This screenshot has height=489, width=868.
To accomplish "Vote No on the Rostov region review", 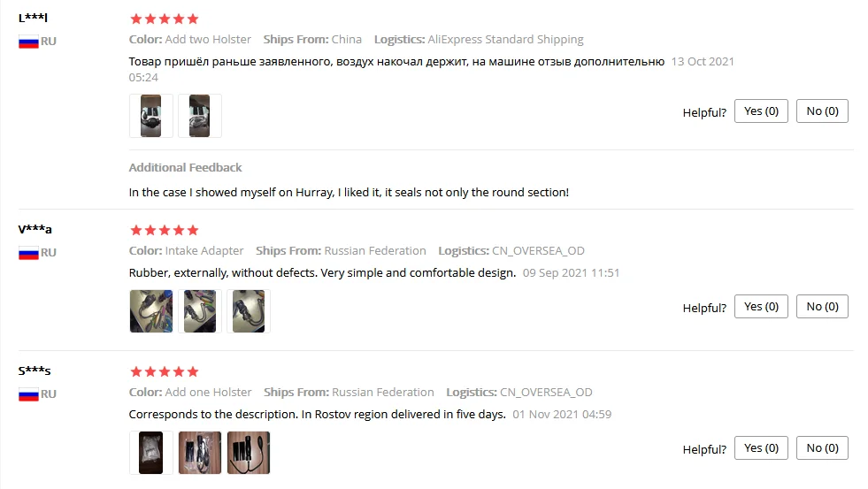I will tap(822, 448).
